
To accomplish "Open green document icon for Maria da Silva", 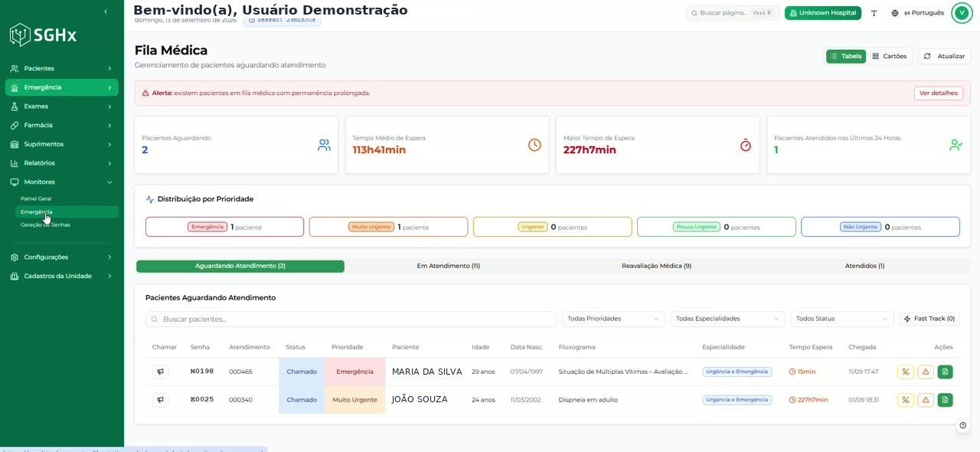I will 946,372.
